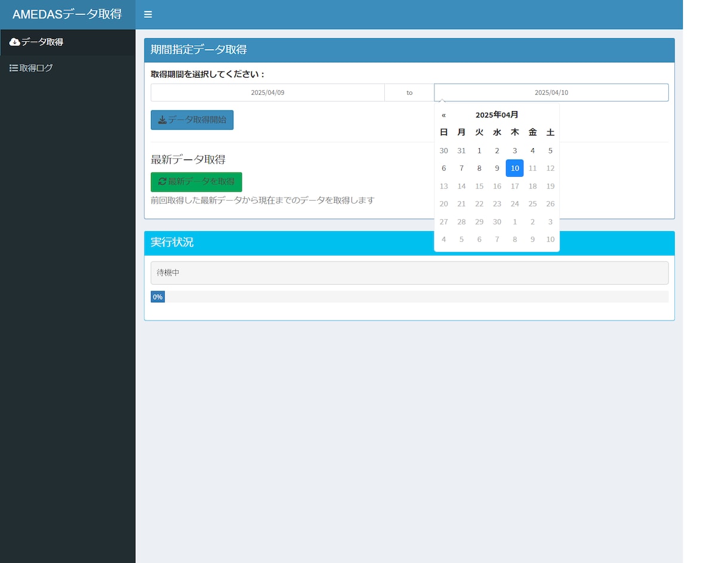
Task: Click the cloud download icon beside データ取得
Action: (14, 42)
